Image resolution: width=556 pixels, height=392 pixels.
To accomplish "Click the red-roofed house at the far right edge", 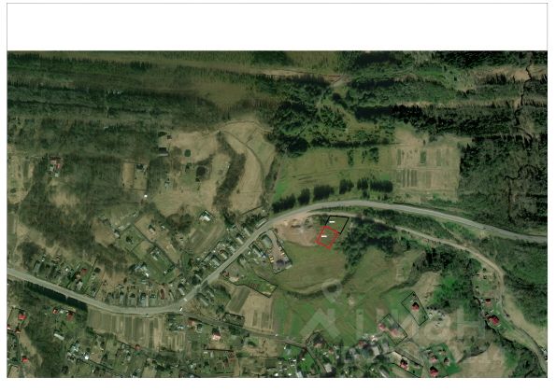I will click(x=493, y=321).
